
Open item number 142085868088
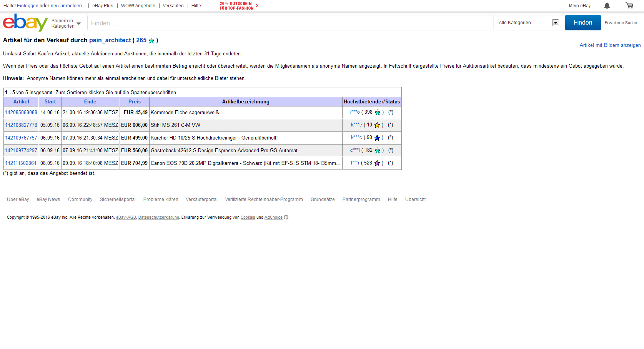pyautogui.click(x=21, y=113)
